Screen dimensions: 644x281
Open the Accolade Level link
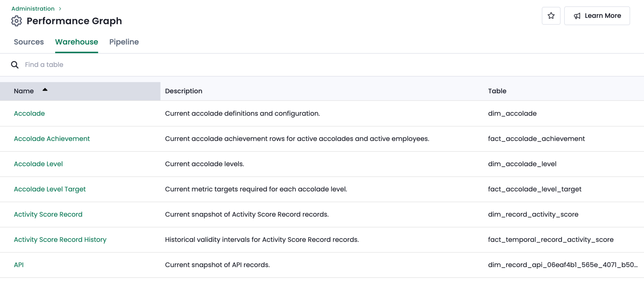[38, 164]
